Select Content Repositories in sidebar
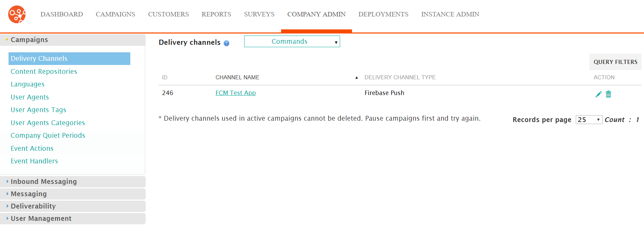This screenshot has width=644, height=228. point(44,71)
